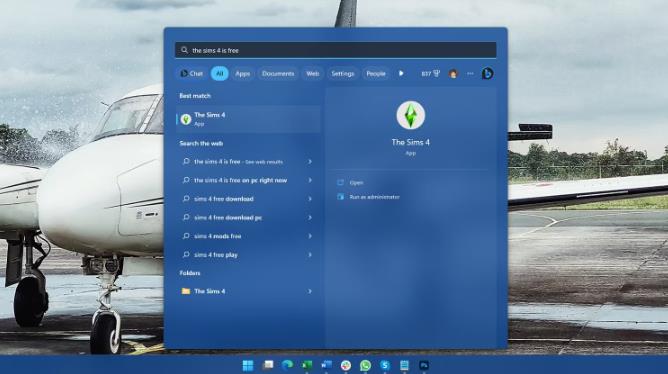Click the search magnifier icon in search box
The width and height of the screenshot is (668, 374).
pos(184,50)
